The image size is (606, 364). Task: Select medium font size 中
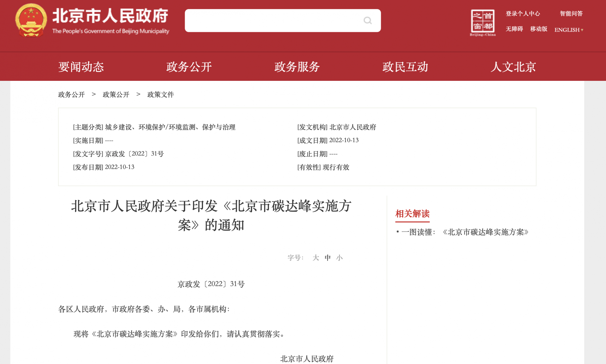327,258
